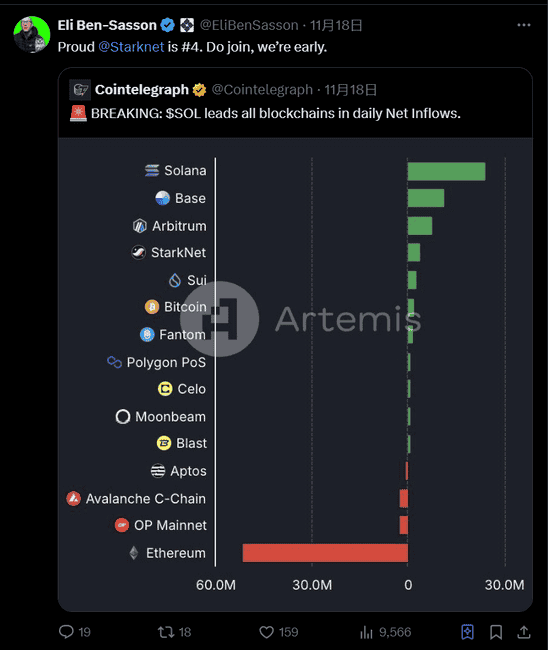The width and height of the screenshot is (548, 650).
Task: Open Eli Ben-Sasson's profile avatar
Action: click(32, 34)
